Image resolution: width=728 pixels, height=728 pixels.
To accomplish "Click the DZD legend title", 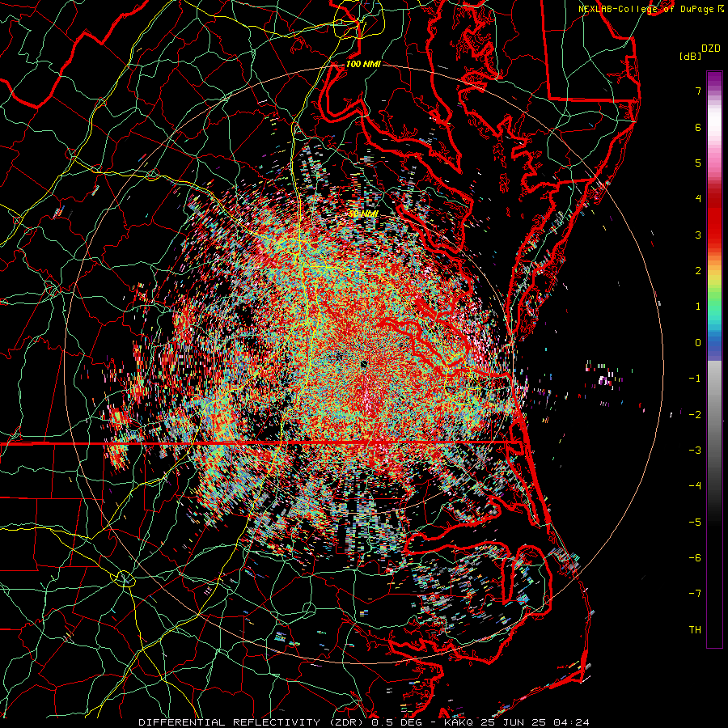I will pyautogui.click(x=710, y=49).
